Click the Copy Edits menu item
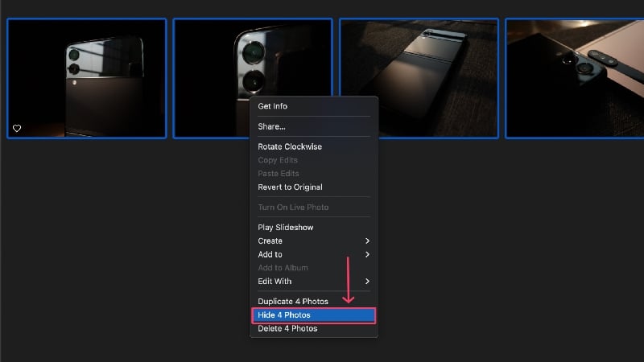Viewport: 644px width, 362px height. tap(314, 160)
